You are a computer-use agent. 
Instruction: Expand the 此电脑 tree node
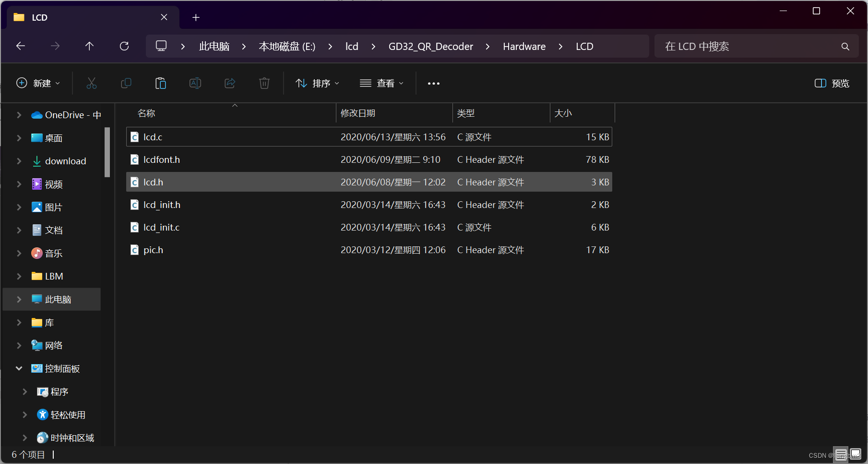click(19, 299)
